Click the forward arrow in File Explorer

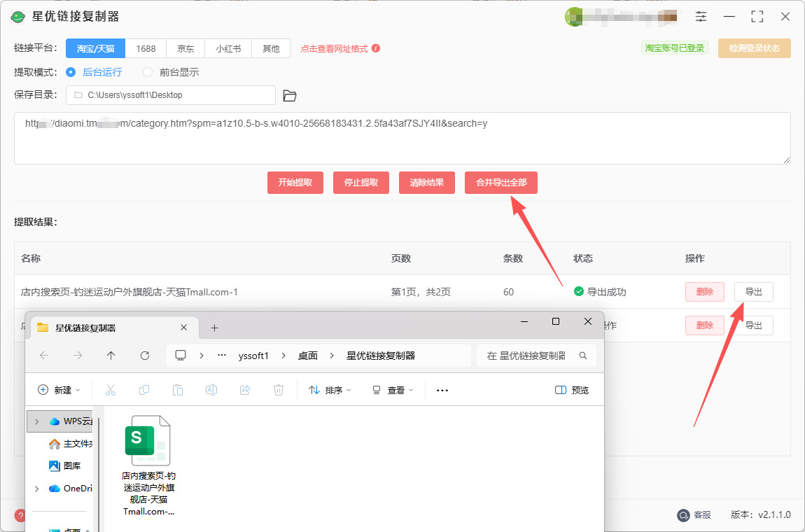78,356
